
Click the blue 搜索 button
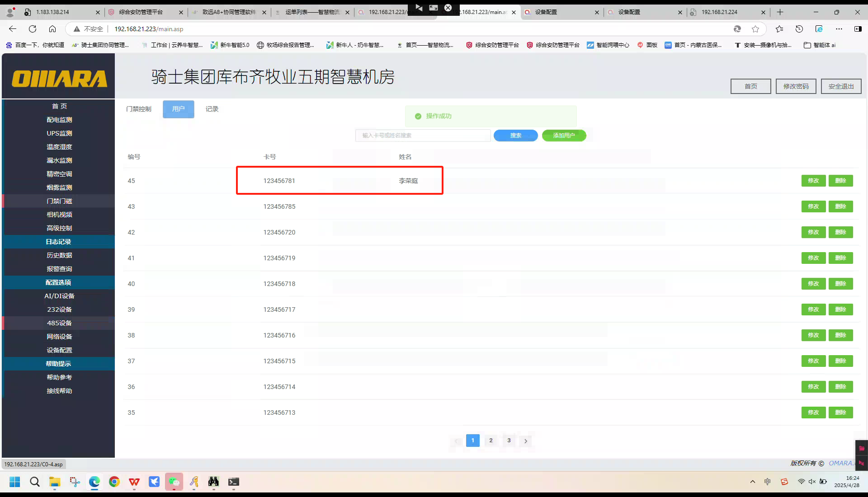point(515,136)
